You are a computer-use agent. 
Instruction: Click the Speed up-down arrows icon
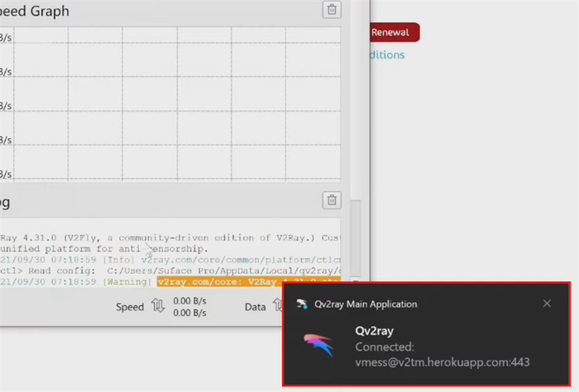(158, 306)
